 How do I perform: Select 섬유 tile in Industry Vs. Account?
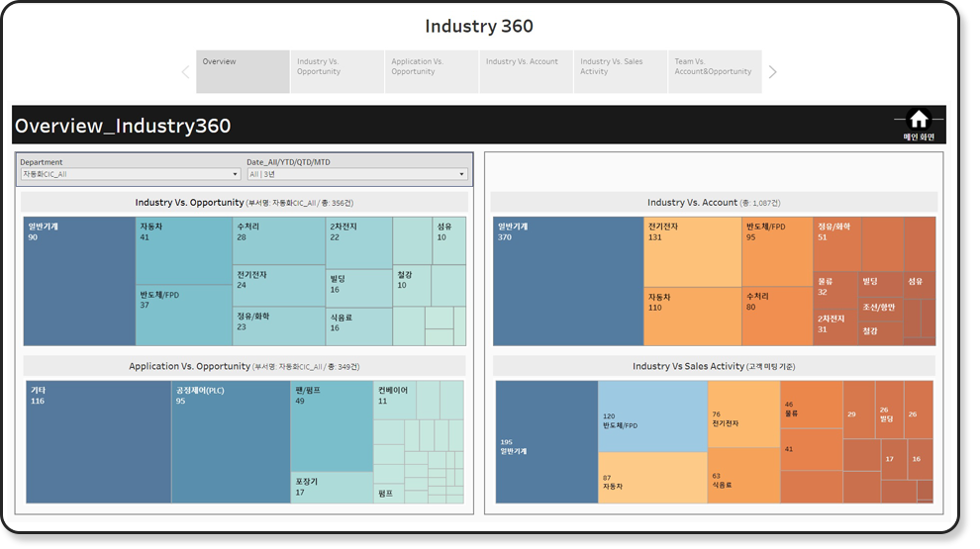point(919,285)
